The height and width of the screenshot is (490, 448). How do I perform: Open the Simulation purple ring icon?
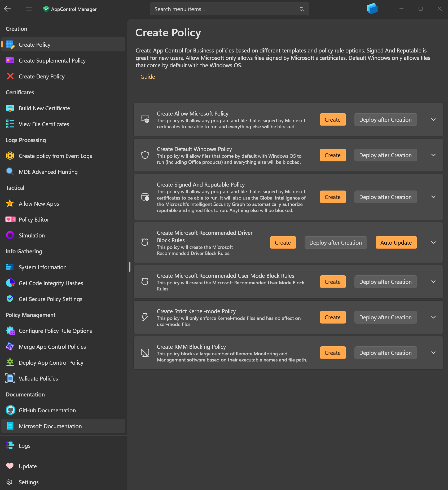pyautogui.click(x=10, y=235)
